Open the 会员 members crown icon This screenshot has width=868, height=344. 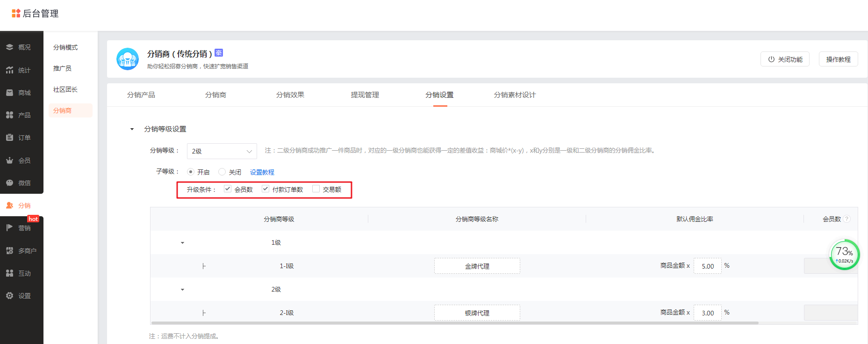coord(9,161)
